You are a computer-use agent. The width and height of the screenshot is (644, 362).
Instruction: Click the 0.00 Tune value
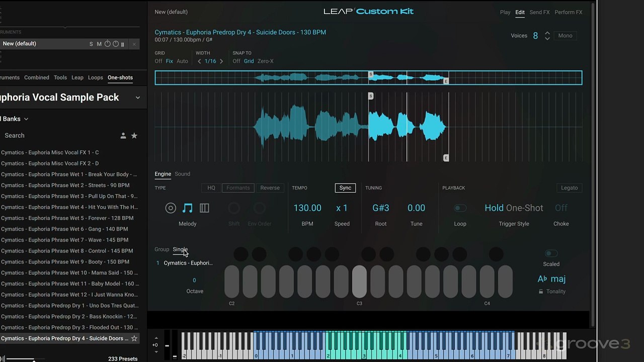[416, 208]
